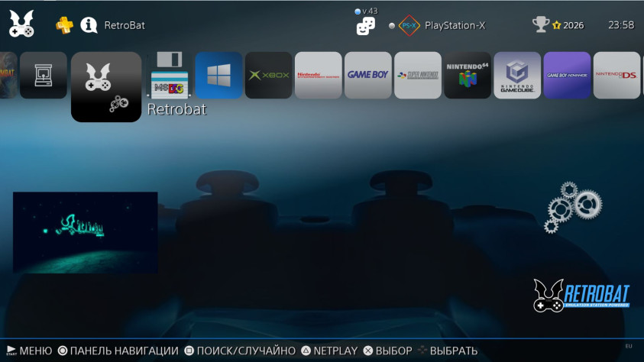Image resolution: width=644 pixels, height=362 pixels.
Task: Open МЕНЮ from the help bar
Action: click(29, 351)
